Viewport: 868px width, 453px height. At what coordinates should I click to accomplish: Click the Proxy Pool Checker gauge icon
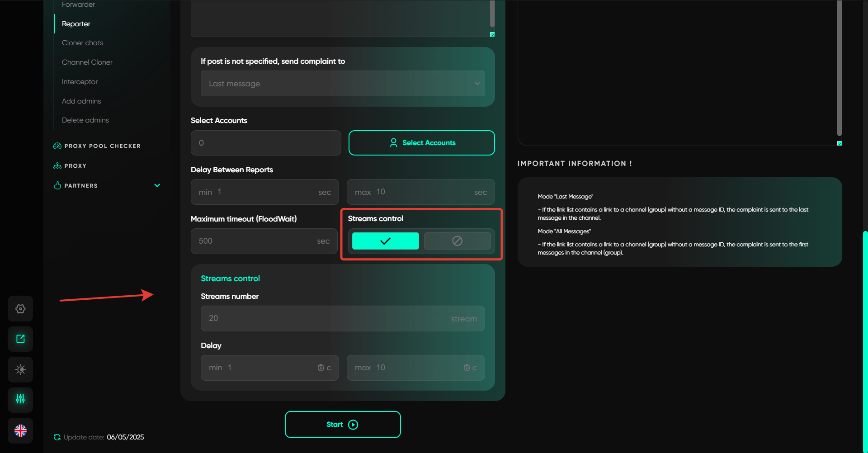pyautogui.click(x=57, y=146)
